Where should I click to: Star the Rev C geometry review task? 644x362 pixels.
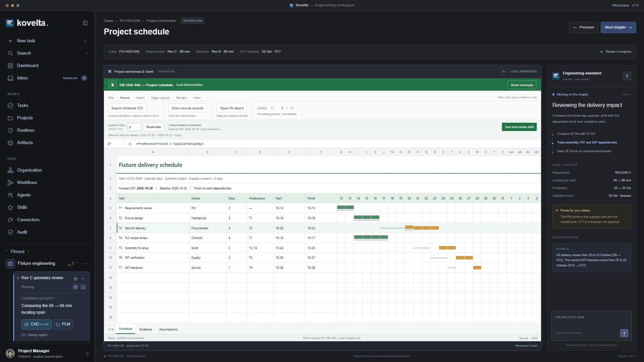click(75, 279)
